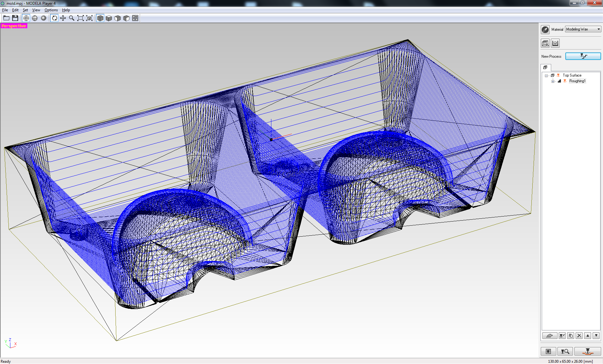603x364 pixels.
Task: Move process down with arrow button
Action: tap(596, 336)
